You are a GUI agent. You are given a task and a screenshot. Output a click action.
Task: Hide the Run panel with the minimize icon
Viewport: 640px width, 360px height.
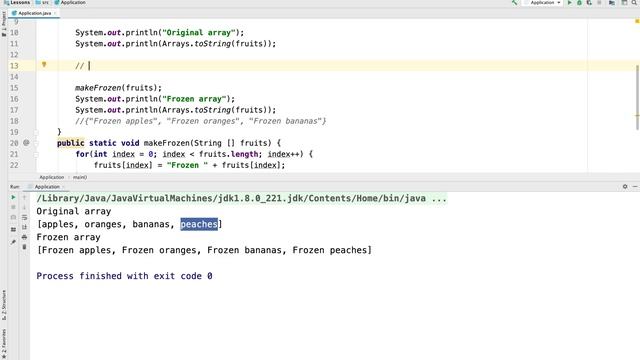(x=635, y=187)
